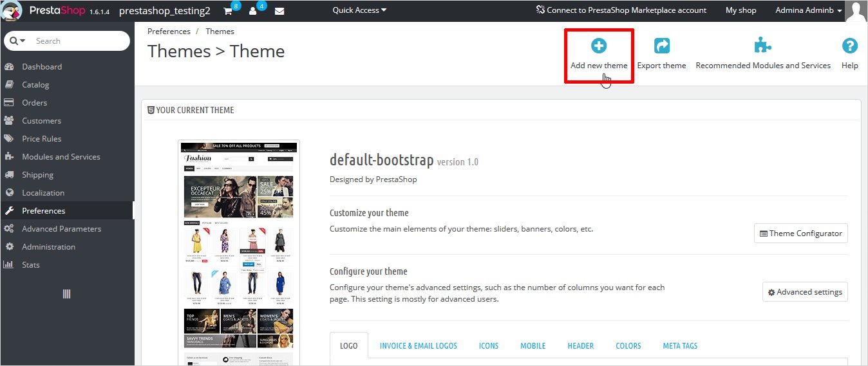The width and height of the screenshot is (868, 366).
Task: Click the "Designed by PrestaShop" text
Action: pos(373,179)
